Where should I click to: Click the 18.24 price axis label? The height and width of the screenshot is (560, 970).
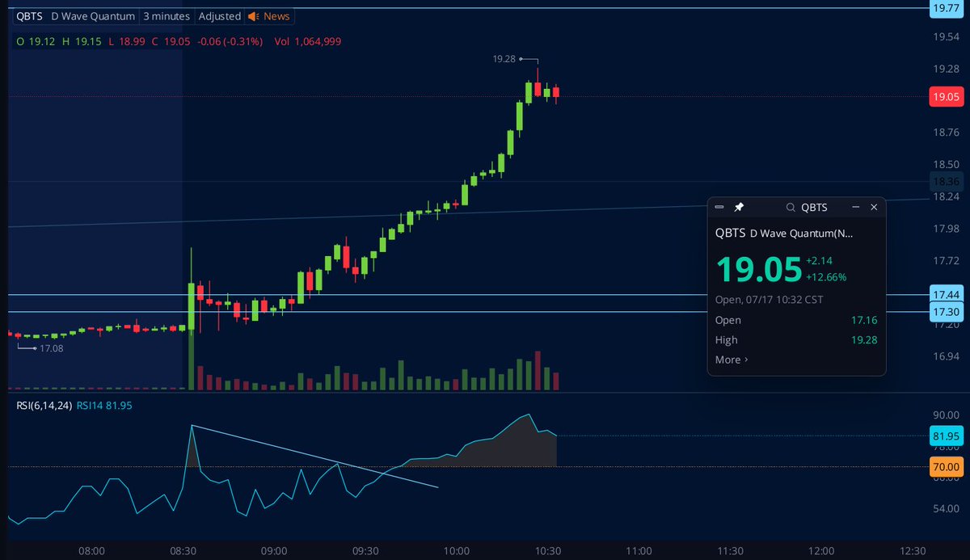point(946,196)
